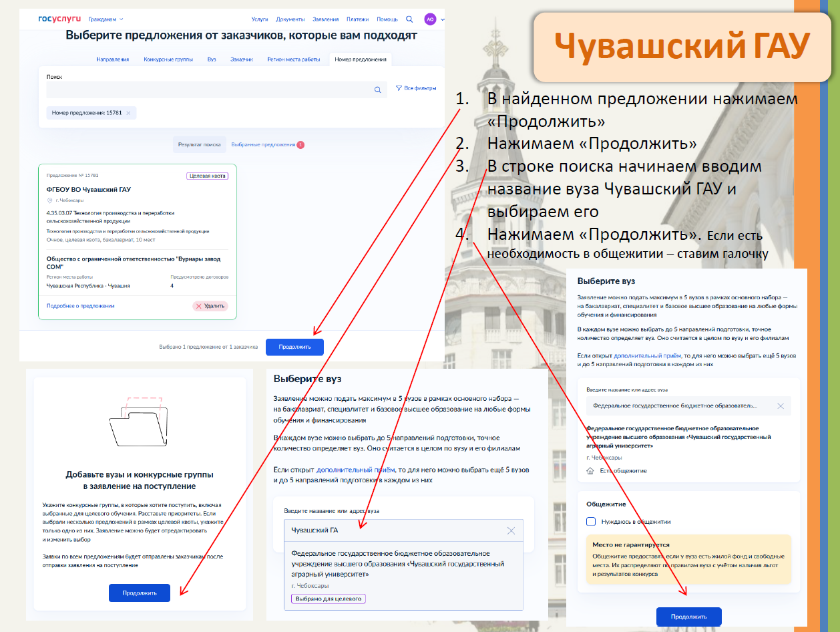This screenshot has width=840, height=632.
Task: Expand the chevron beside the AO avatar
Action: 442,20
